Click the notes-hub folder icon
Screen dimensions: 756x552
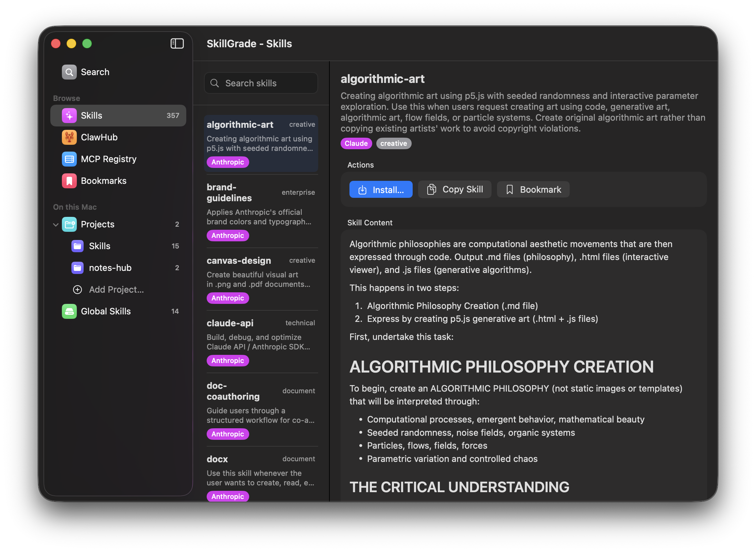[x=78, y=268]
